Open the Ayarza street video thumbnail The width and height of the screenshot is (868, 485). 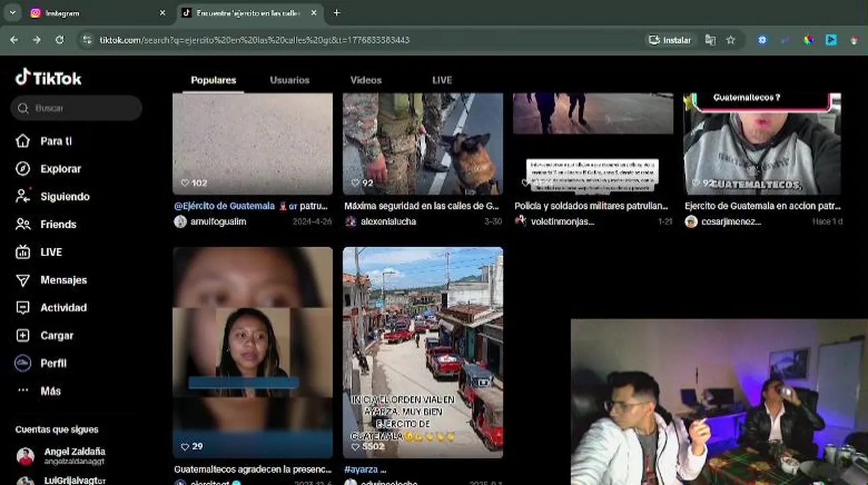click(x=423, y=352)
